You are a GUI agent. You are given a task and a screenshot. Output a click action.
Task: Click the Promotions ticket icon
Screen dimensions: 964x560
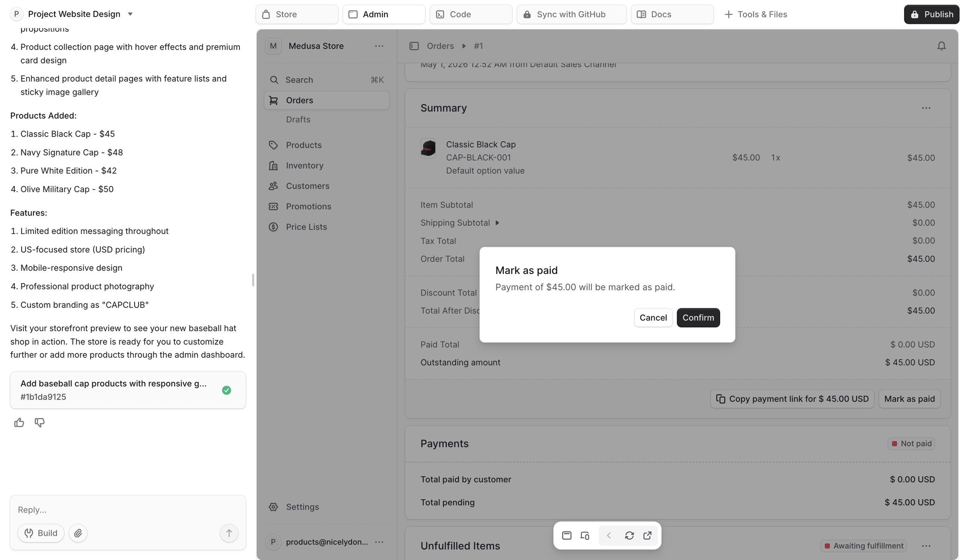[273, 206]
